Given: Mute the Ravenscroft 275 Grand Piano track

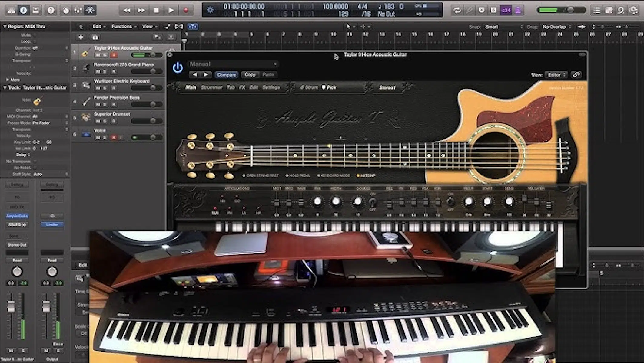Looking at the screenshot, I should (x=98, y=72).
